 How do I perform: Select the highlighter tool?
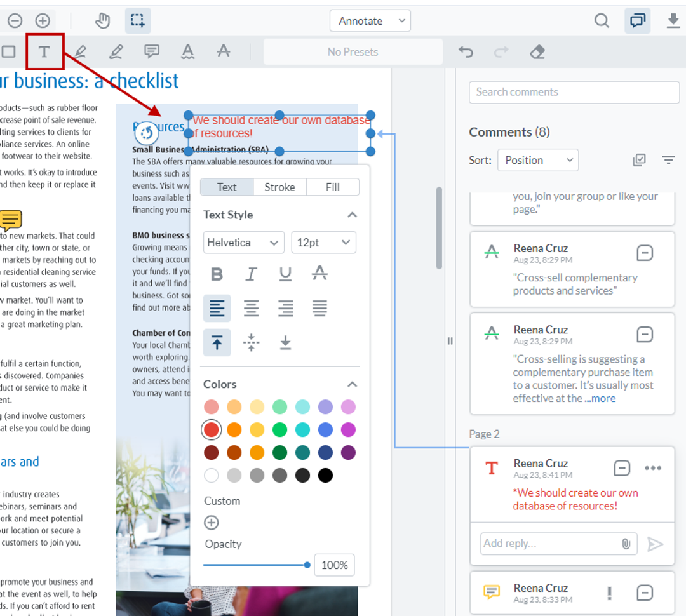tap(80, 51)
